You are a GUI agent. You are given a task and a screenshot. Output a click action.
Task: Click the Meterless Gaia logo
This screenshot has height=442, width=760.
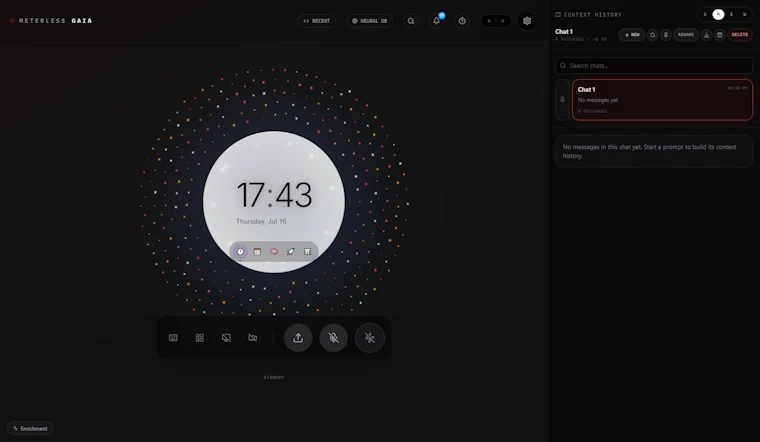[51, 21]
